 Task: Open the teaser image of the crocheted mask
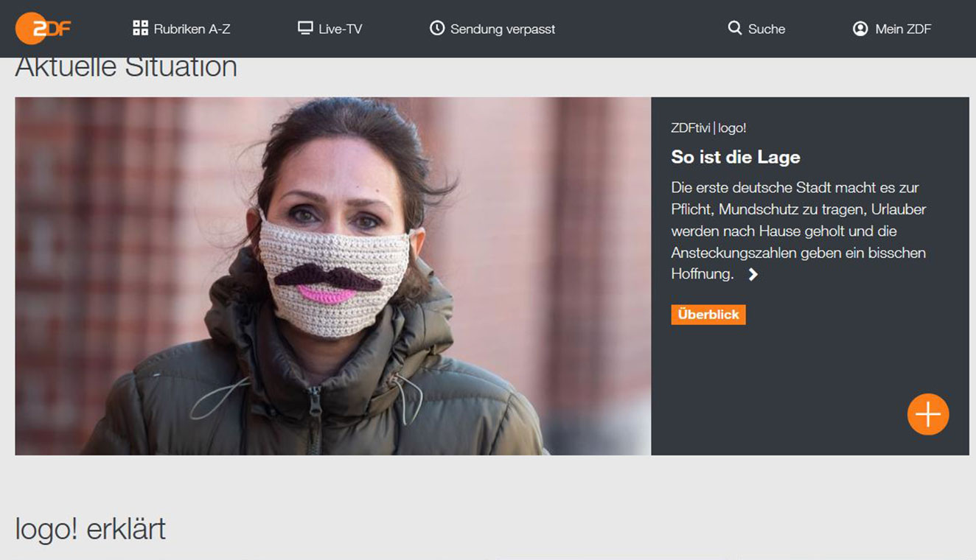(x=332, y=276)
